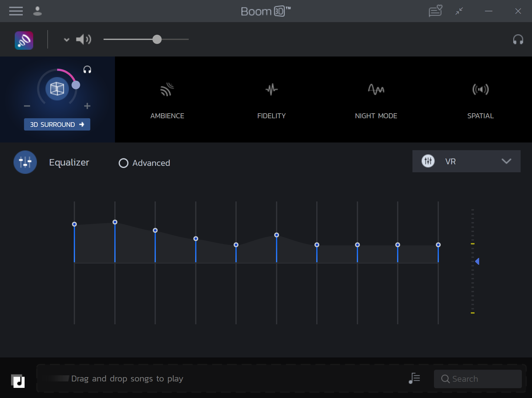Enable the Advanced equalizer radio button

pyautogui.click(x=124, y=163)
